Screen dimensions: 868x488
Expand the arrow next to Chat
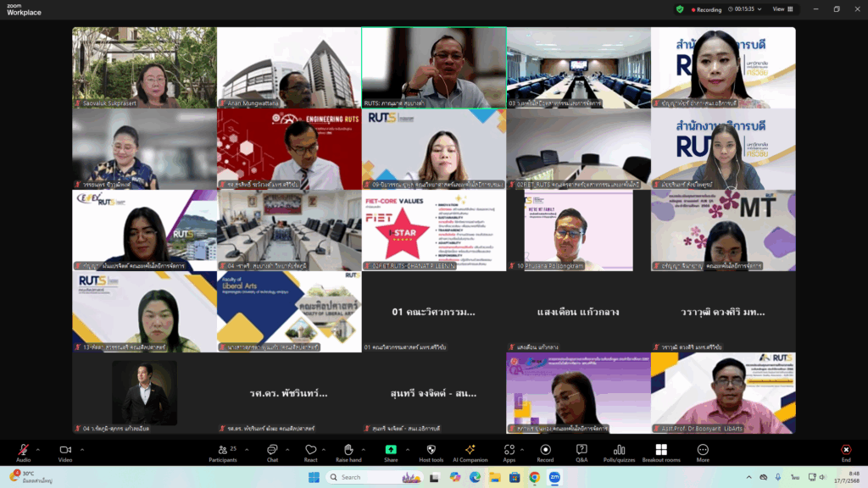click(287, 450)
